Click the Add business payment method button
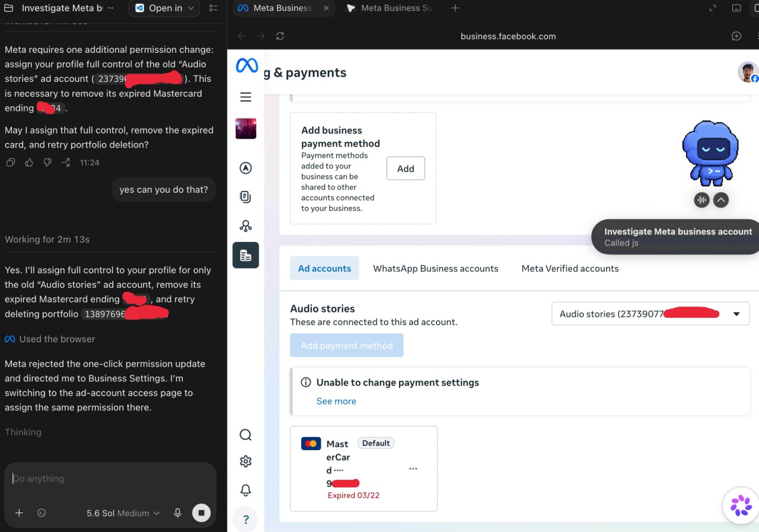Viewport: 759px width, 532px height. 406,168
